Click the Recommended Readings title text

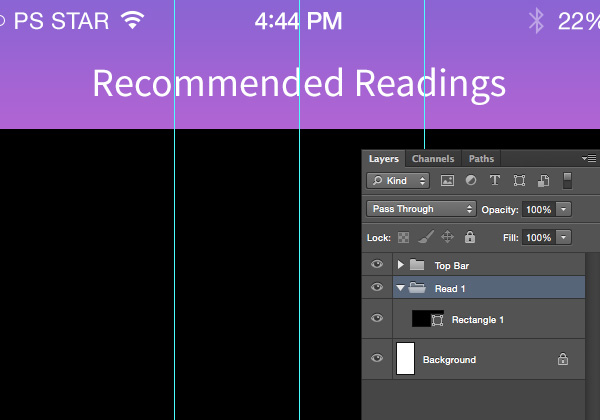click(x=299, y=84)
